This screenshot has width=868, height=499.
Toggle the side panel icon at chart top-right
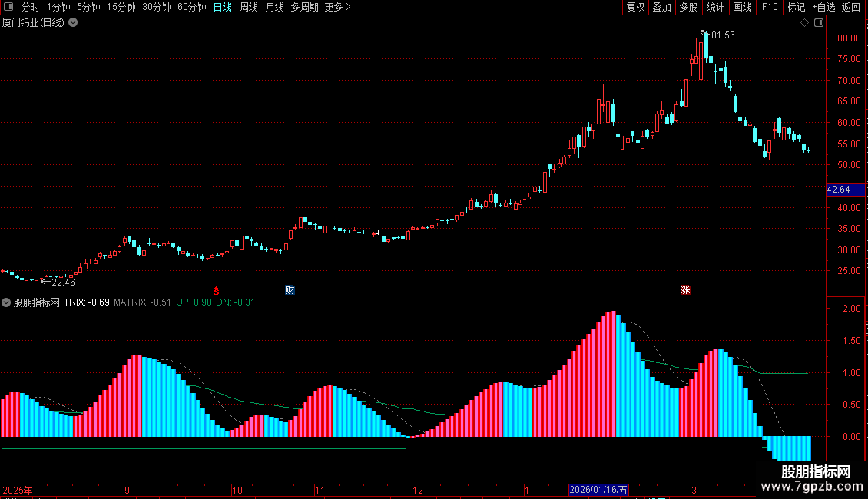820,23
